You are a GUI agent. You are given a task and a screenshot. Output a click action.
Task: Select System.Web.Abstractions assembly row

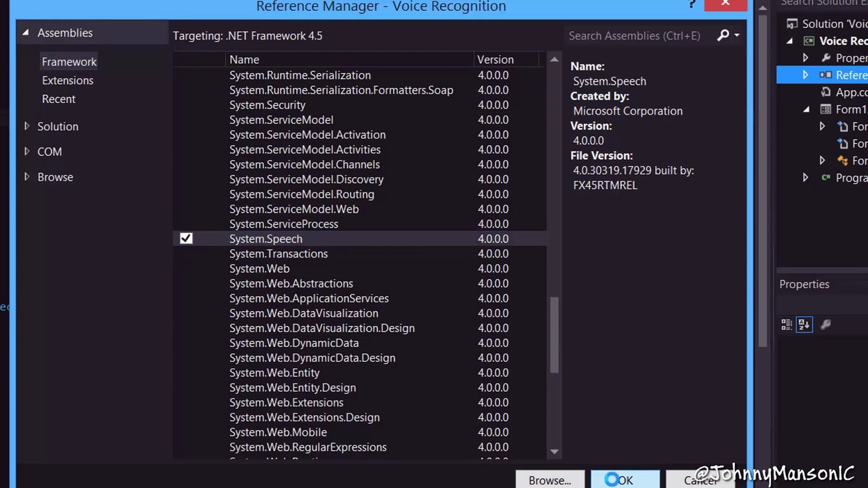pyautogui.click(x=359, y=284)
